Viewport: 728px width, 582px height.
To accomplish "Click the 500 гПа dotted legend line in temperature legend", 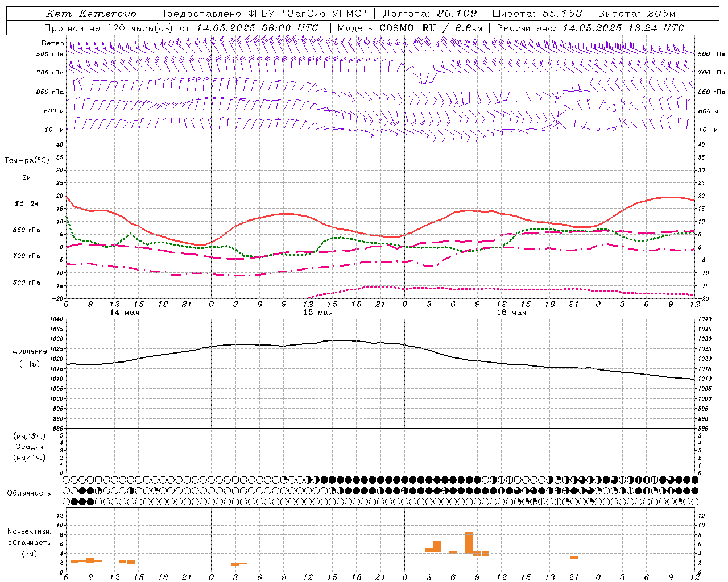I will coord(26,289).
